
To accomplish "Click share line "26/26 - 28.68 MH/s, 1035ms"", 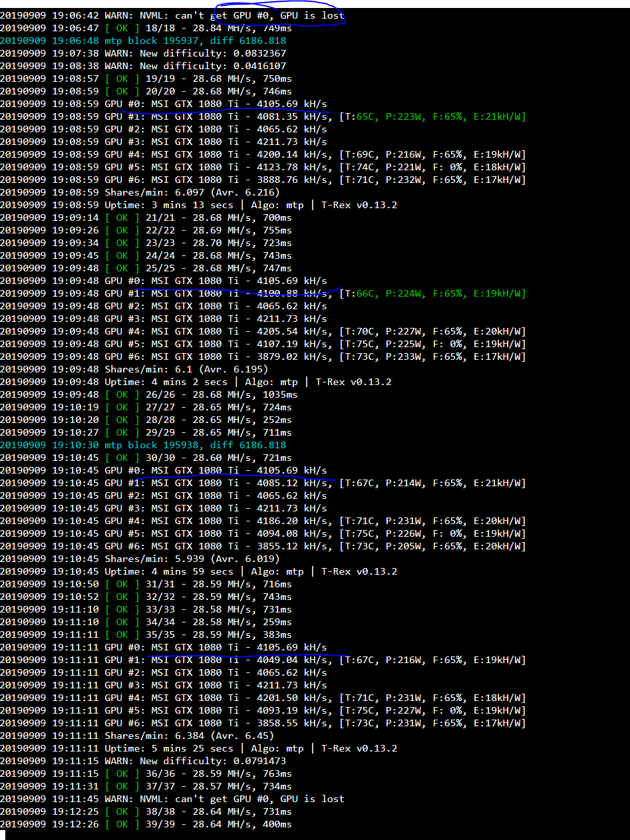I will tap(149, 394).
